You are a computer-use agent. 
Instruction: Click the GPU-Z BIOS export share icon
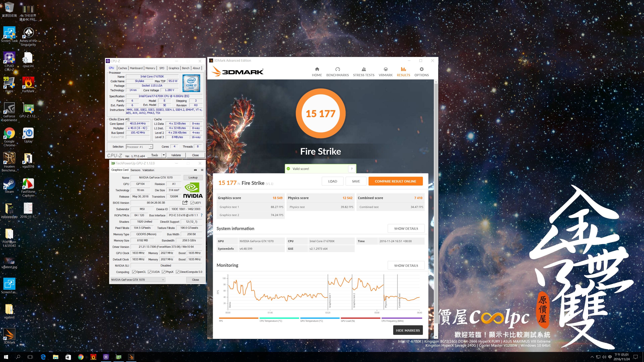coord(185,203)
